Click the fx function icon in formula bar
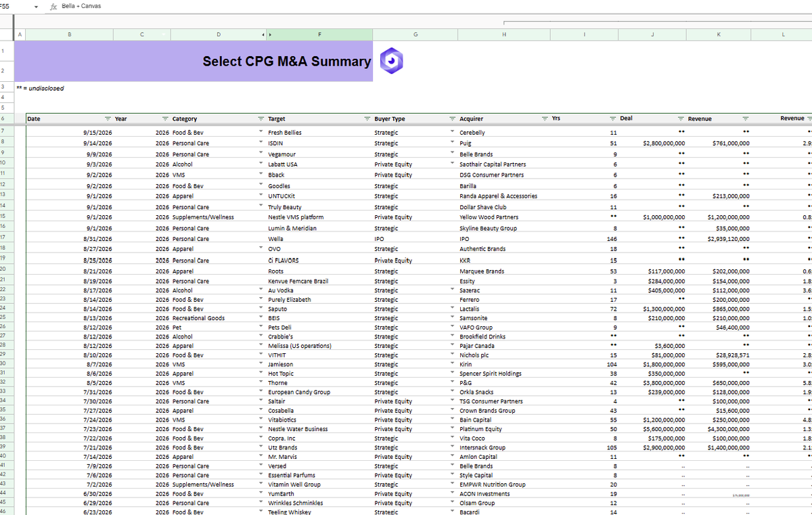812x515 pixels. coord(53,7)
